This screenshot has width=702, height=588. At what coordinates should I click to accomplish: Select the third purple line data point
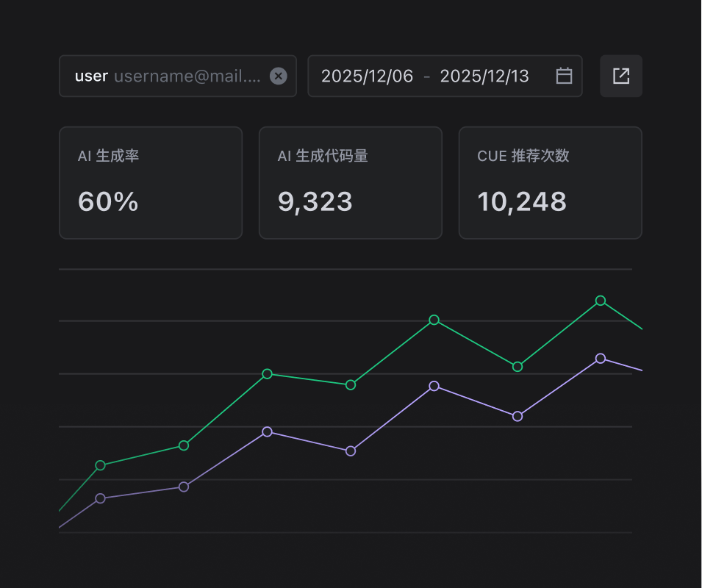click(x=268, y=431)
